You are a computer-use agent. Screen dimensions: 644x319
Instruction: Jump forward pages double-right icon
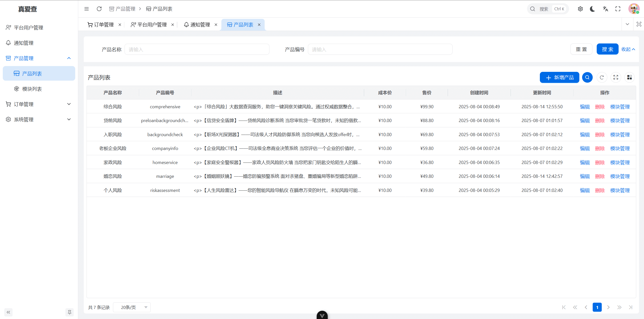(x=619, y=307)
